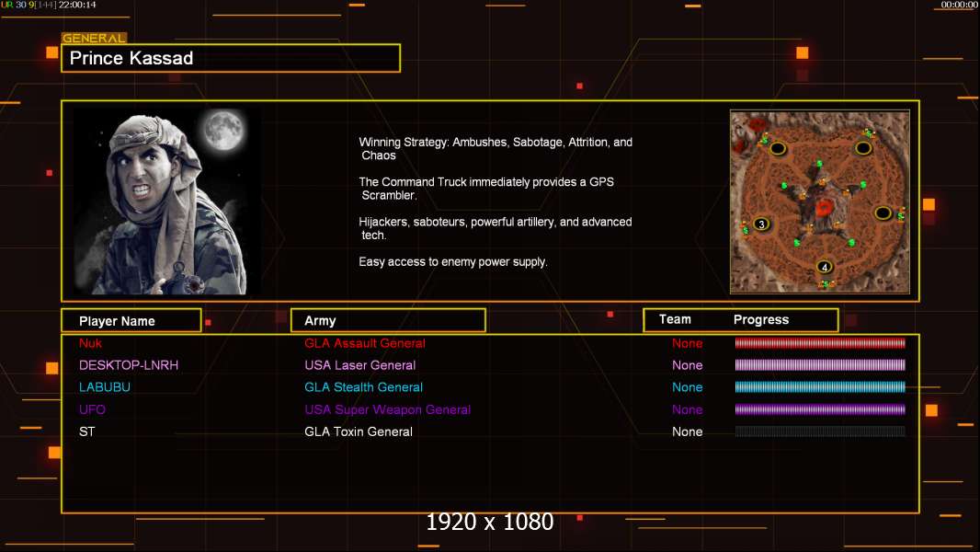This screenshot has height=552, width=980.
Task: Select player ST
Action: (x=86, y=431)
